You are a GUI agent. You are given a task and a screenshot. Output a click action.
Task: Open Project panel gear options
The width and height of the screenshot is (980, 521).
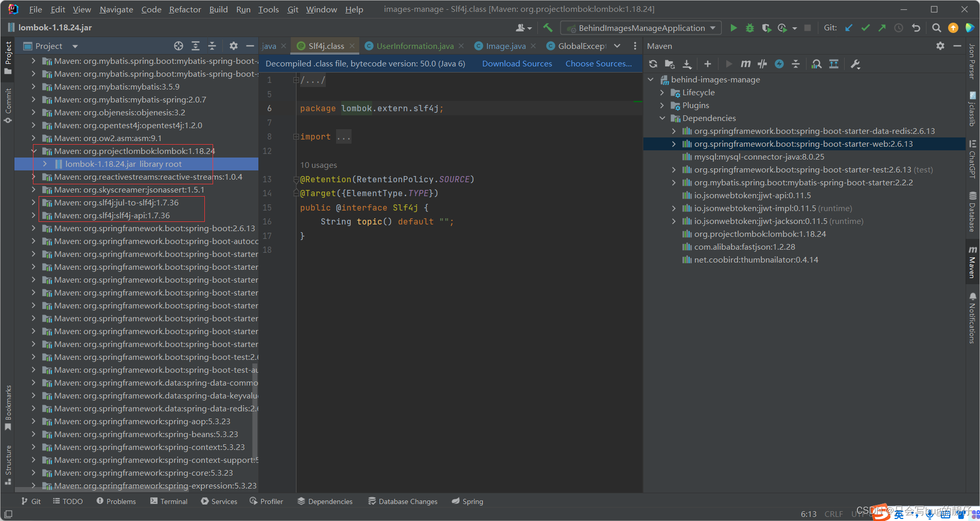234,46
